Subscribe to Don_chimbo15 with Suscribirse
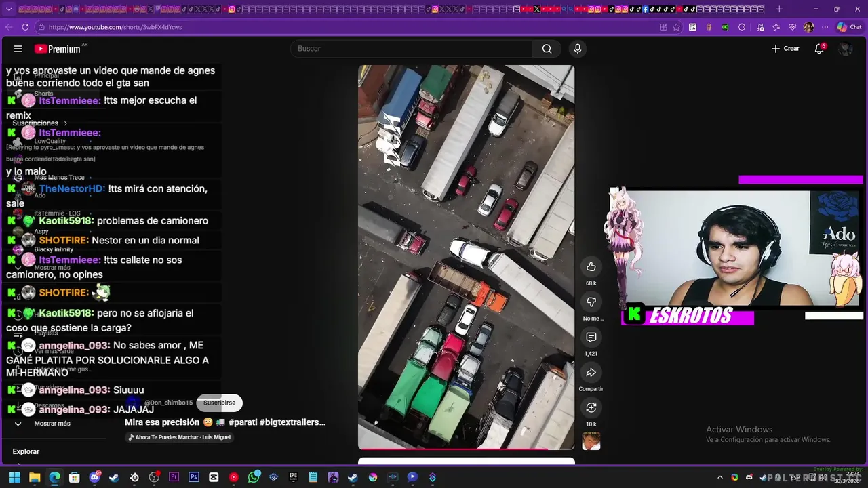The height and width of the screenshot is (488, 868). click(219, 403)
